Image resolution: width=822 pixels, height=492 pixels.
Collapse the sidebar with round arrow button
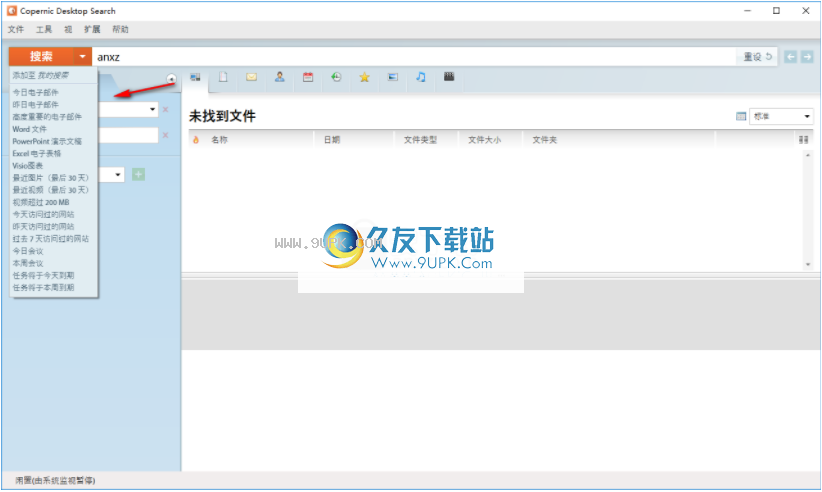tap(171, 79)
